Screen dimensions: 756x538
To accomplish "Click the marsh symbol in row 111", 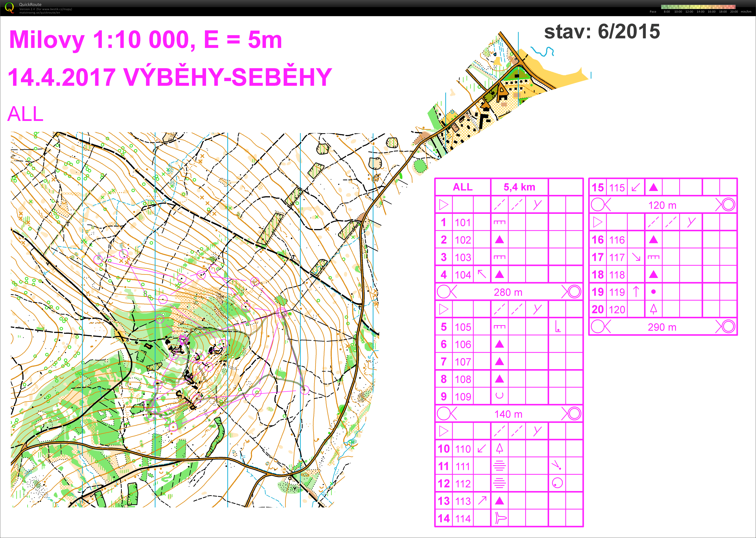I will pos(499,466).
